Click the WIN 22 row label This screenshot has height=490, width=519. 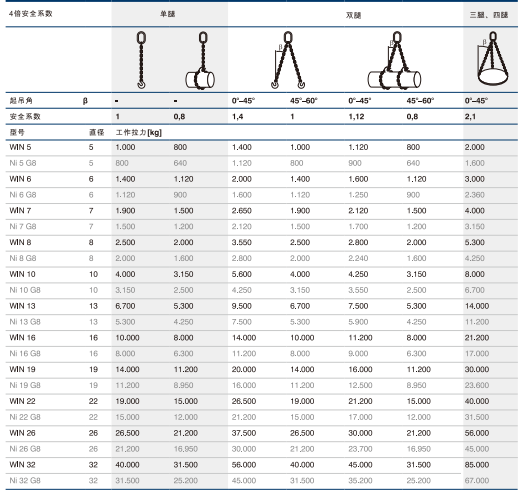pyautogui.click(x=22, y=401)
